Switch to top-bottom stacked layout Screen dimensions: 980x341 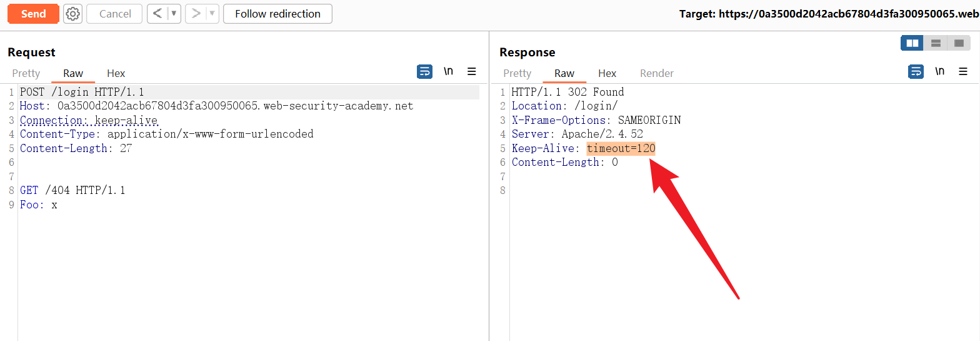936,43
